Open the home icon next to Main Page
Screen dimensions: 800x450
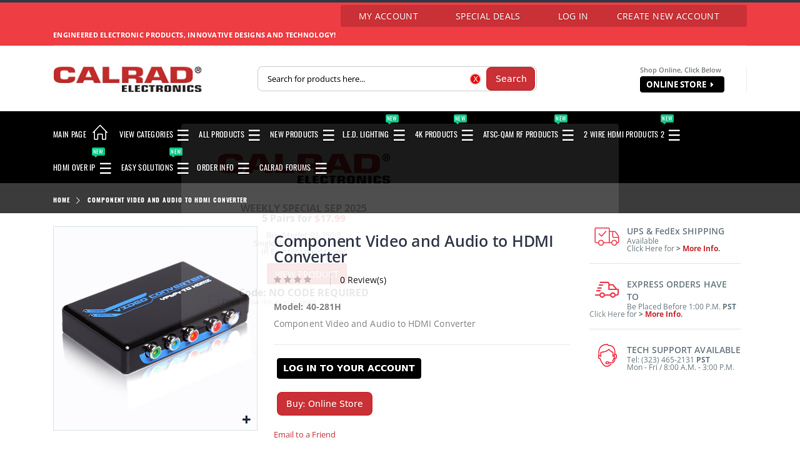(x=100, y=133)
